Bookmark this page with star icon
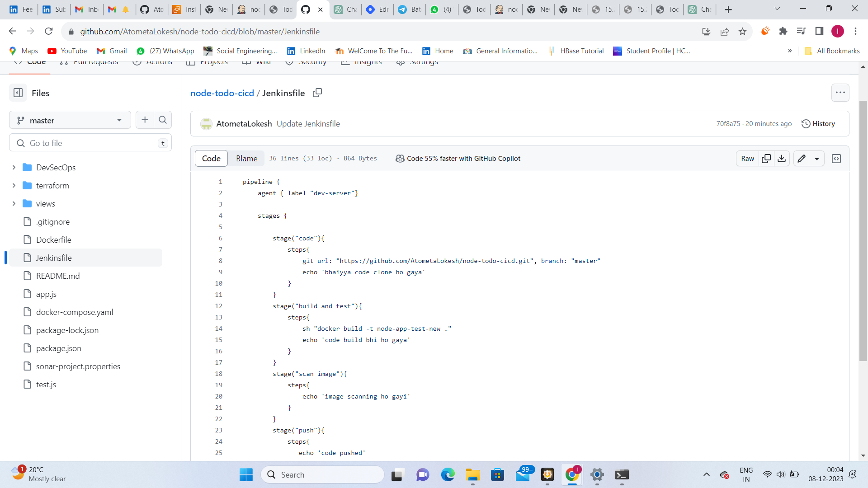 742,32
